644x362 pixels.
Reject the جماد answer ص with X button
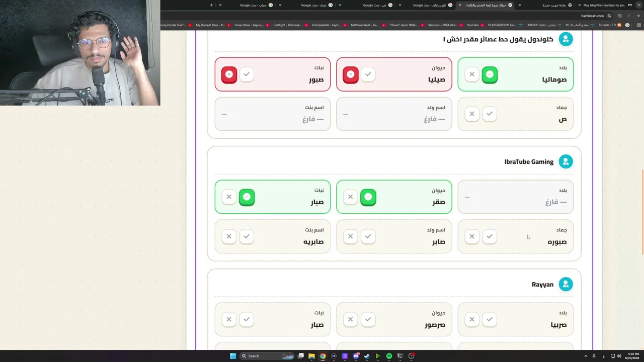click(472, 114)
